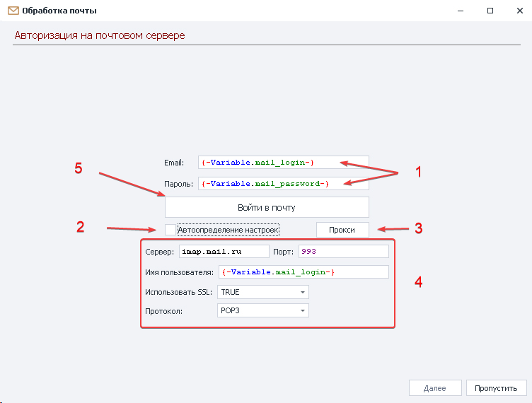The width and height of the screenshot is (532, 403).
Task: Click the envelope icon in the title bar
Action: click(x=12, y=11)
